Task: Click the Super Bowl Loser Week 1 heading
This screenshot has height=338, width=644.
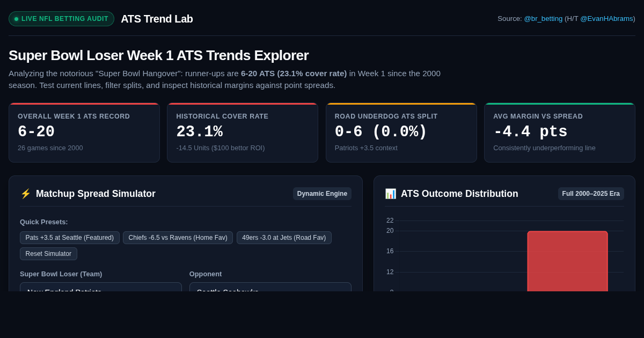Action: click(158, 55)
